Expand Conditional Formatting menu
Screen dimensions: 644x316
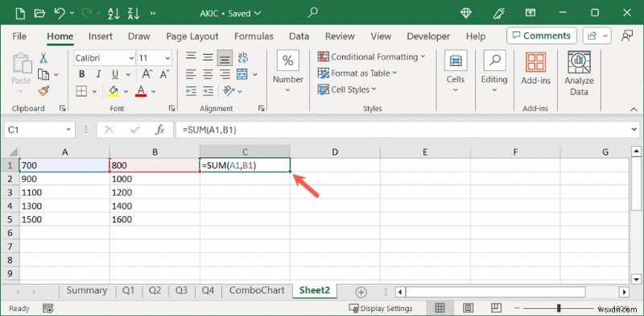pos(372,56)
